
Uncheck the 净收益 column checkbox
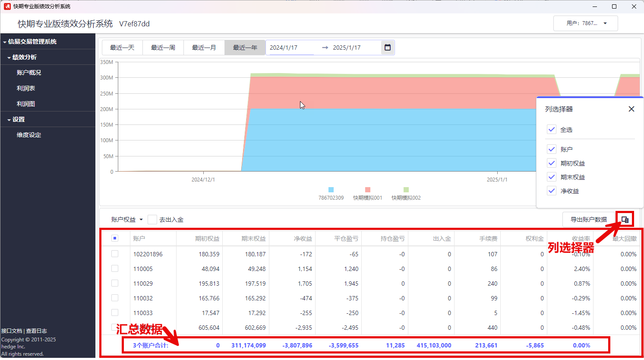click(x=552, y=191)
